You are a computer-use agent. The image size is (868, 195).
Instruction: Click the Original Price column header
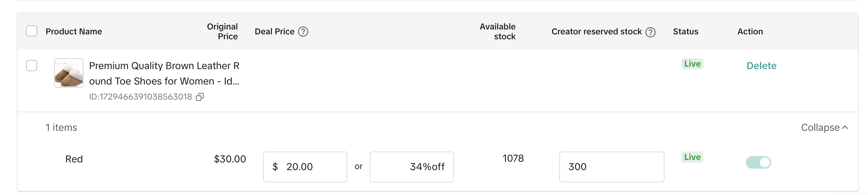click(222, 32)
